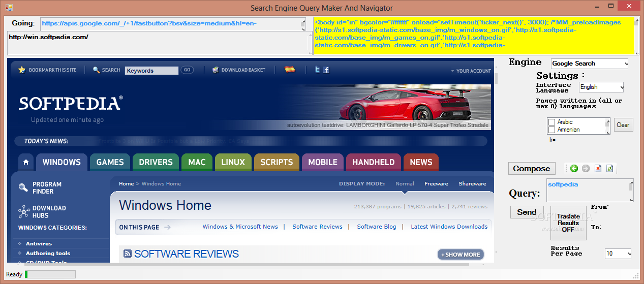Click the gray forward navigation arrow
This screenshot has width=644, height=284.
click(x=586, y=169)
